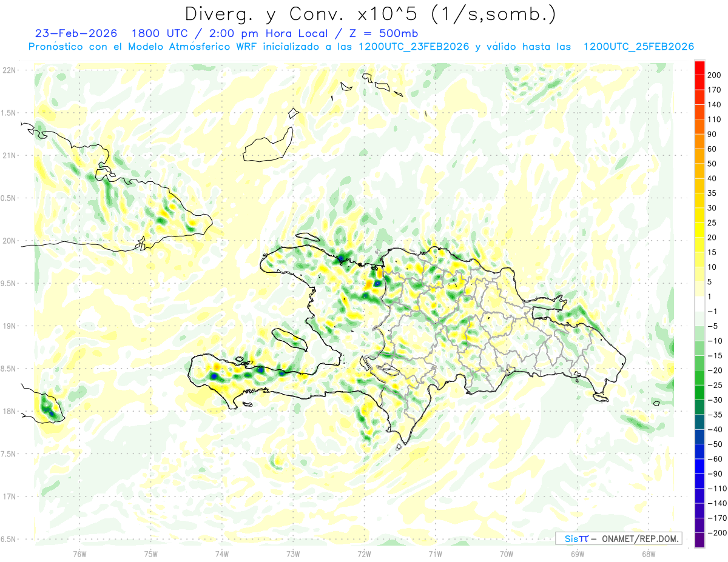
Task: Click the positive '35' color scale value
Action: (713, 193)
